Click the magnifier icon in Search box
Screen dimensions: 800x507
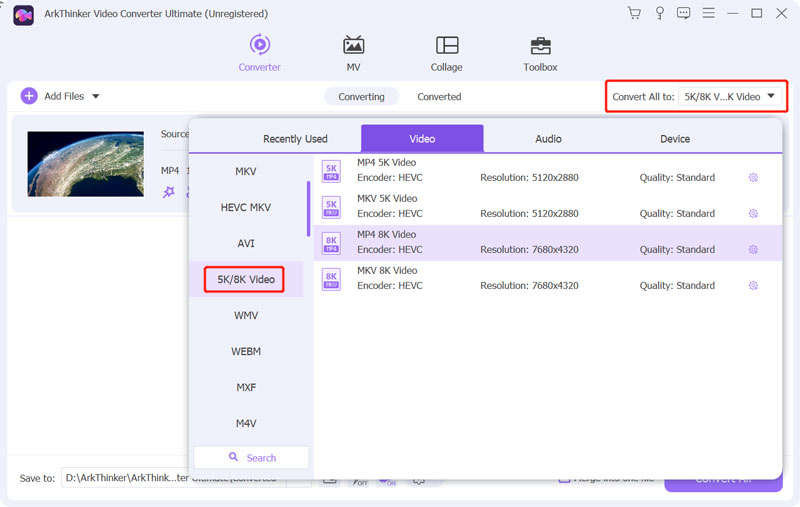pyautogui.click(x=233, y=457)
